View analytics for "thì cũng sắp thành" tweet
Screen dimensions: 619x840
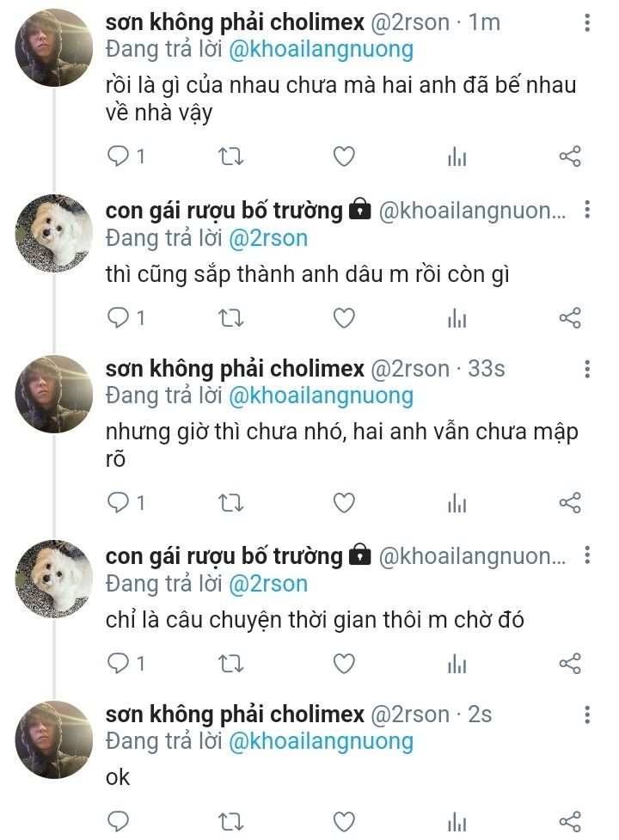(457, 319)
